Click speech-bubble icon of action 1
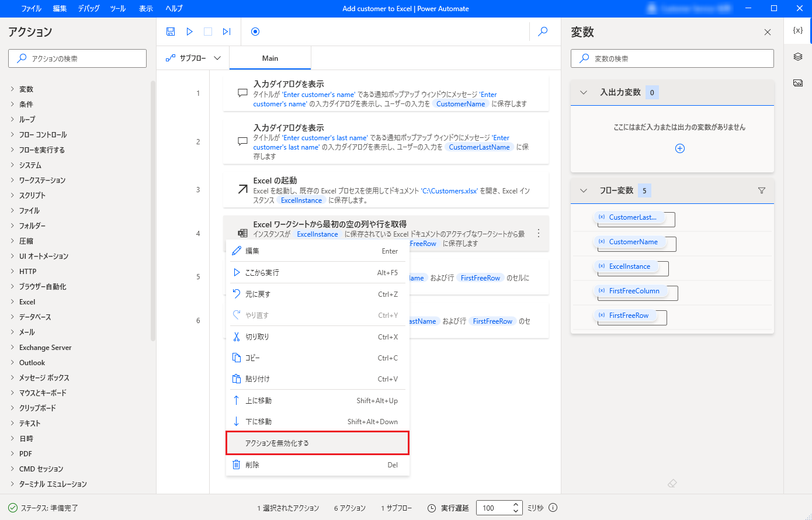Viewport: 812px width, 520px height. 243,93
